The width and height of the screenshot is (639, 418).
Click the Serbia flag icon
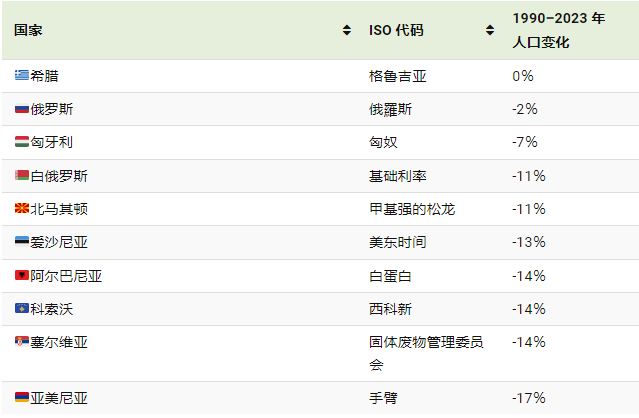[x=22, y=341]
